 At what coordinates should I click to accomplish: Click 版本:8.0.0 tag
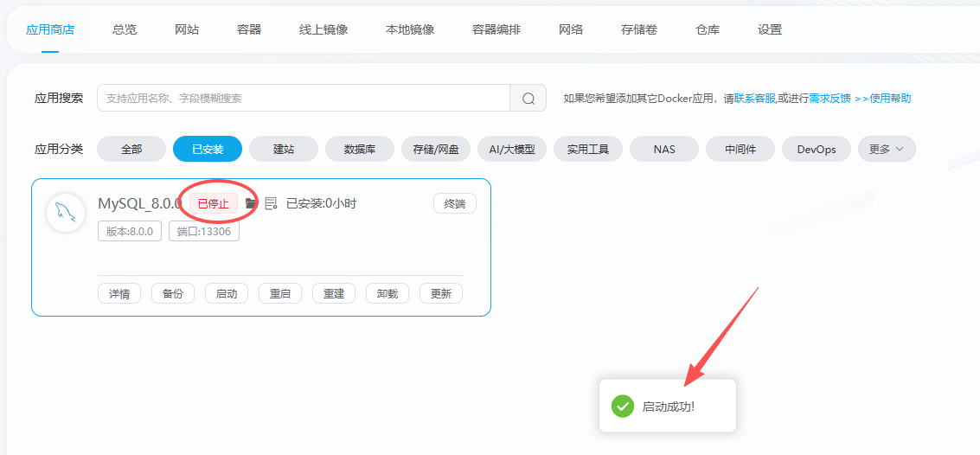coord(130,231)
